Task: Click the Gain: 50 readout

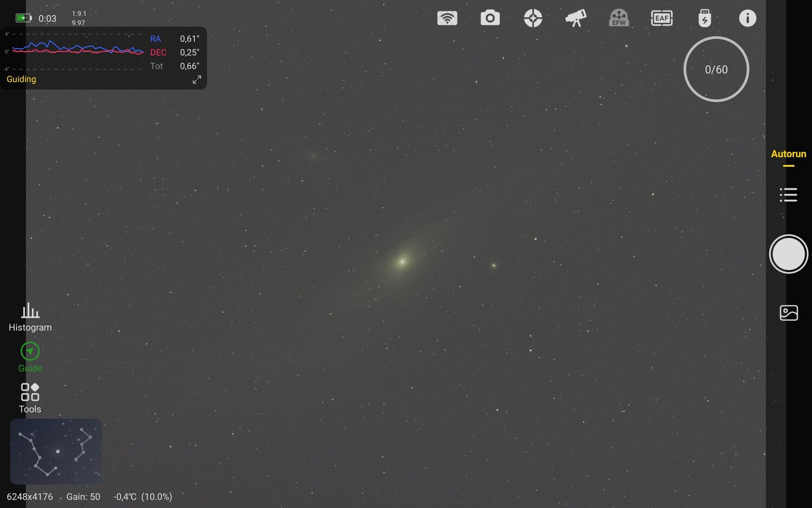Action: (83, 497)
